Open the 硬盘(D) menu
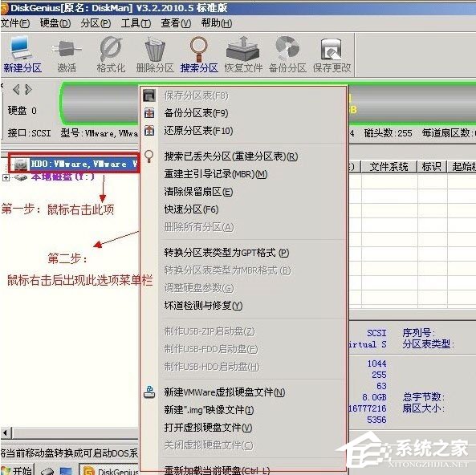Viewport: 476px width, 475px height. point(55,23)
